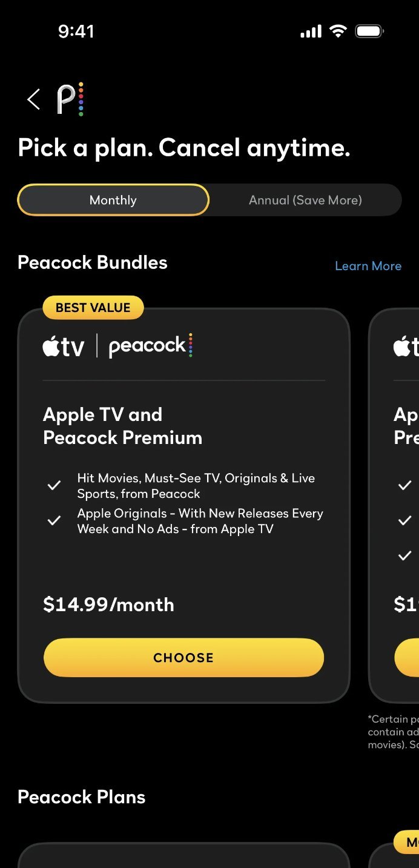Viewport: 419px width, 868px height.
Task: Tap the Peacock Bundles section heading
Action: [93, 262]
